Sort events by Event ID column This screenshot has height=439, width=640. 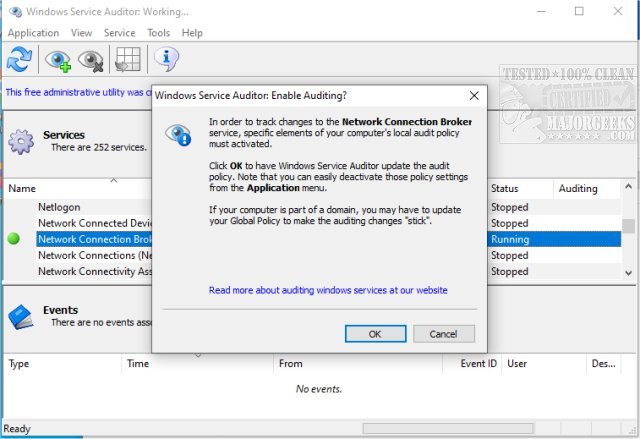(472, 364)
